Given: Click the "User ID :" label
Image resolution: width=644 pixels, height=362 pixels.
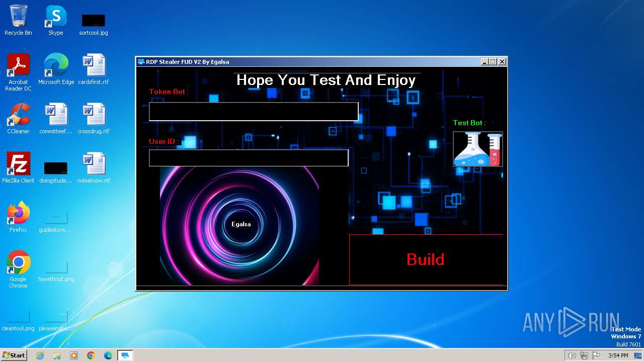Looking at the screenshot, I should coord(164,141).
